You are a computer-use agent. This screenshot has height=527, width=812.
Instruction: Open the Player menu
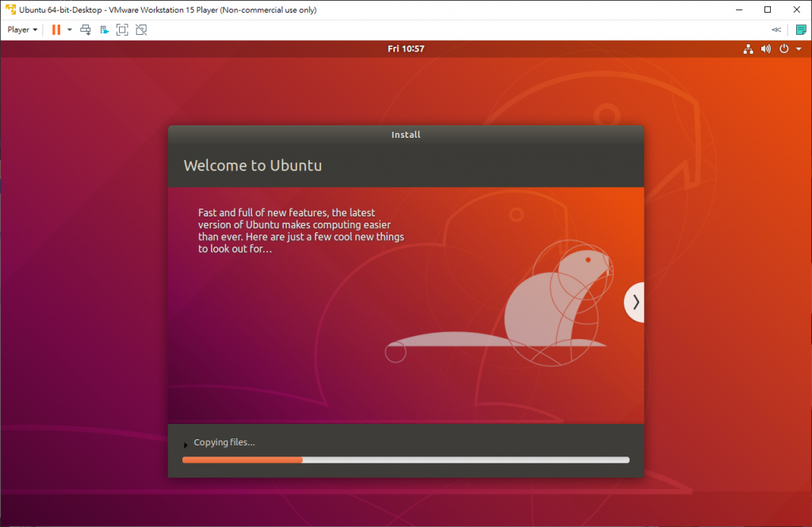[22, 29]
